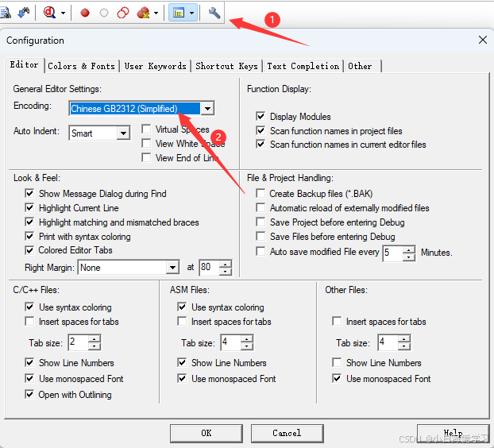
Task: Enable View White Space checkbox
Action: pyautogui.click(x=146, y=143)
